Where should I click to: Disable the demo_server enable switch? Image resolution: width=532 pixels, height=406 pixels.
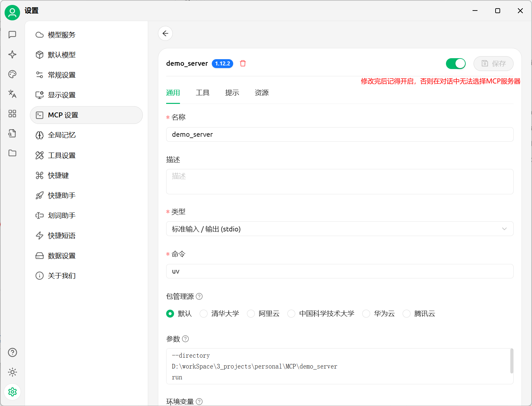[x=455, y=63]
